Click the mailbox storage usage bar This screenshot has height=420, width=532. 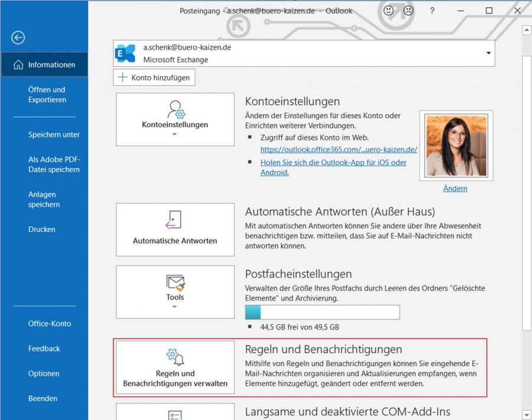pyautogui.click(x=322, y=312)
